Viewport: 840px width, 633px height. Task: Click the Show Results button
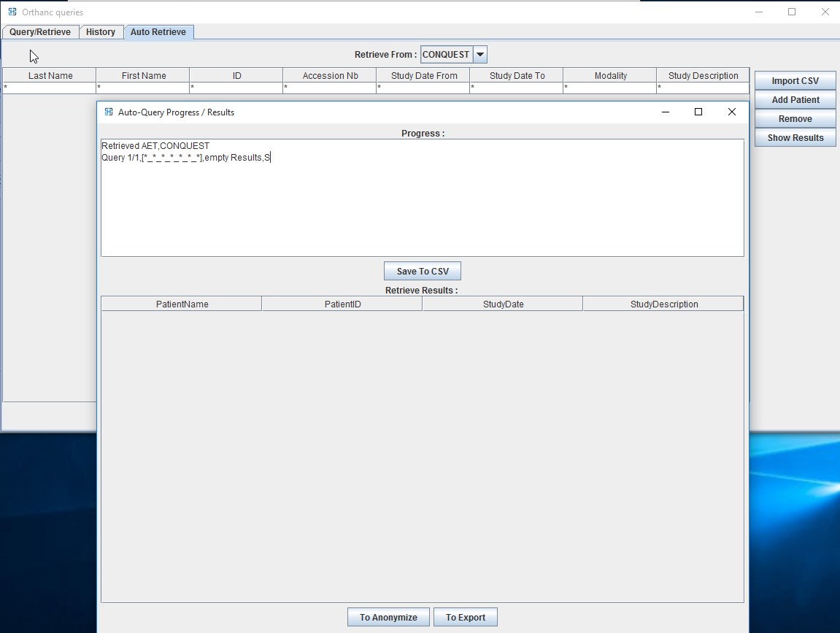[795, 137]
